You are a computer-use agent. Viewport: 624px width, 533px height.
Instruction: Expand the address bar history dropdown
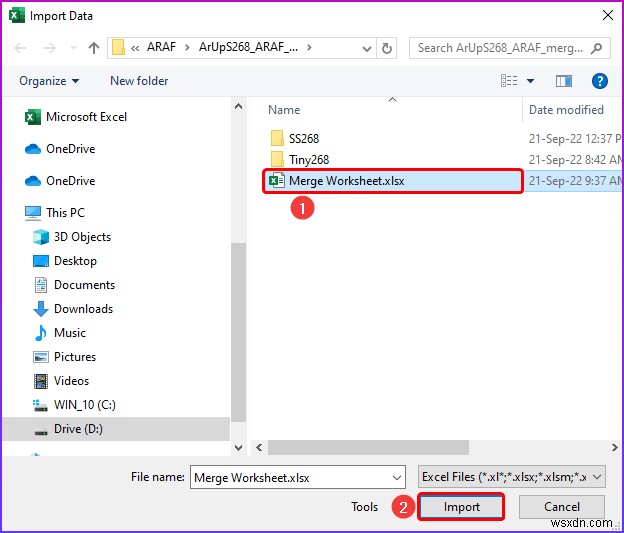(x=367, y=49)
